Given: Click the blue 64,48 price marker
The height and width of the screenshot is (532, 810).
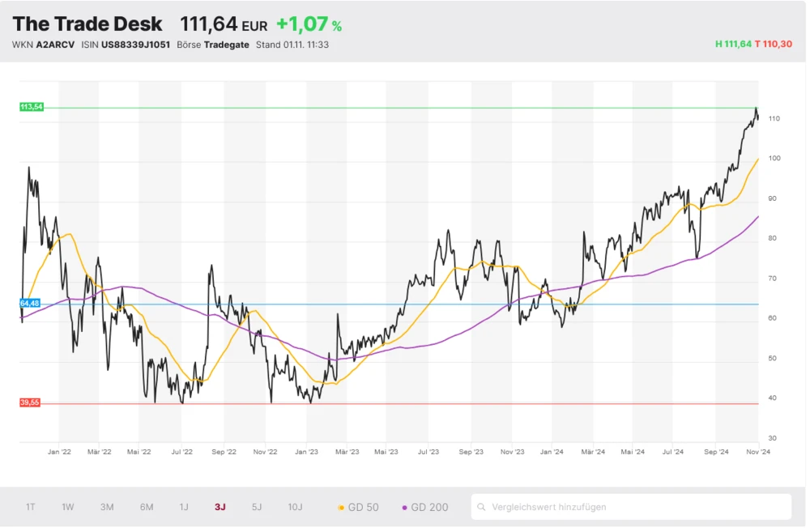Looking at the screenshot, I should click(x=30, y=303).
